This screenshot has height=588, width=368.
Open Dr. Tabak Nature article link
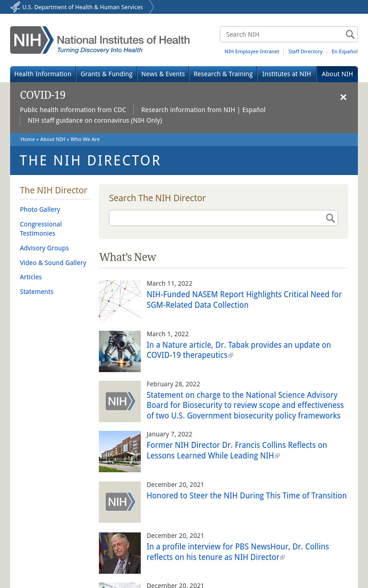[239, 350]
